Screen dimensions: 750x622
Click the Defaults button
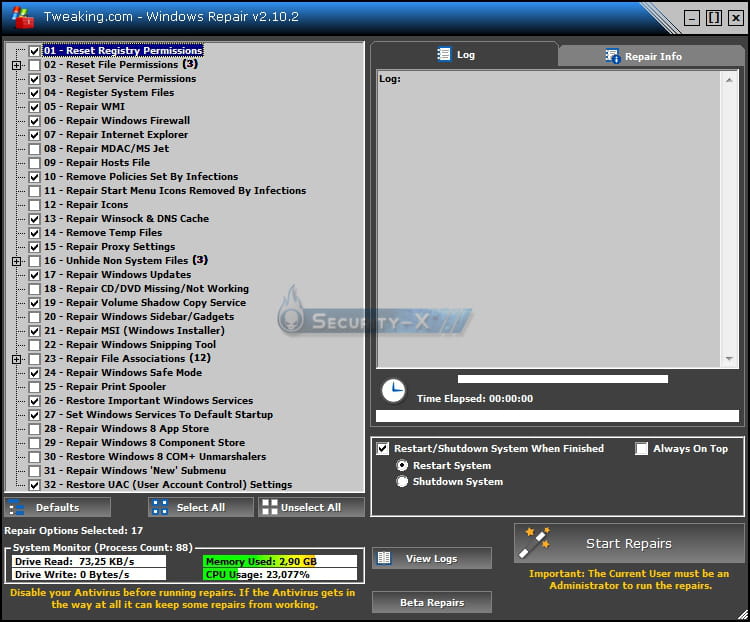click(57, 507)
